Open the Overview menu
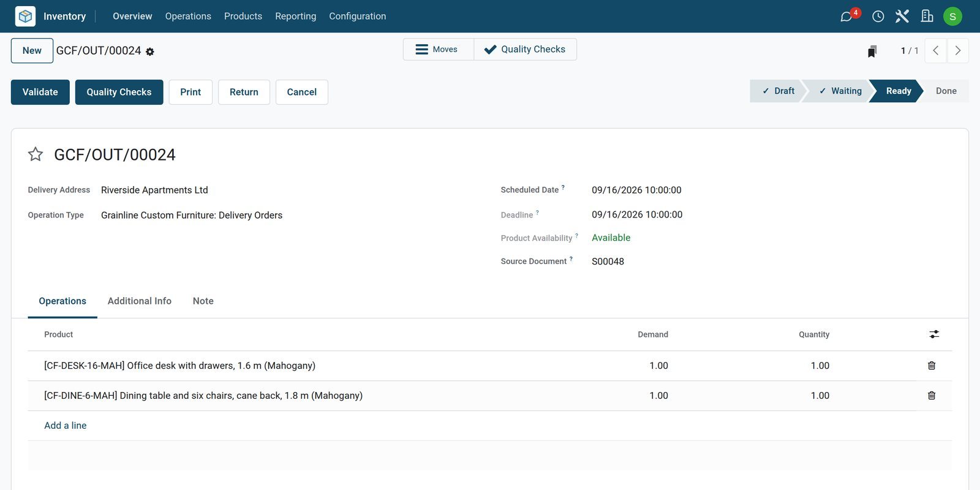Screen dimensions: 980x490 point(132,17)
